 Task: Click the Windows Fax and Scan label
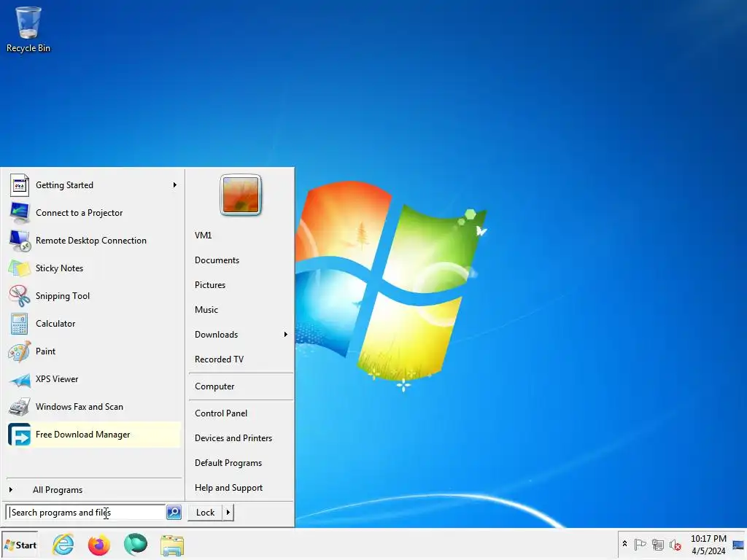point(79,407)
